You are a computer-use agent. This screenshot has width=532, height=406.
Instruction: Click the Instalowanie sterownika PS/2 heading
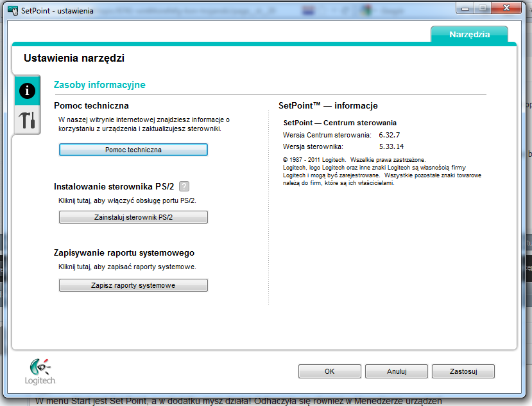coord(114,186)
